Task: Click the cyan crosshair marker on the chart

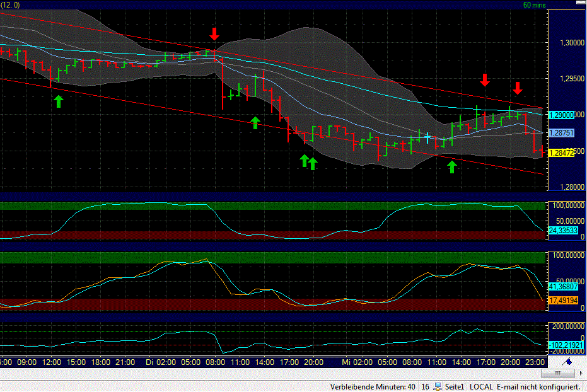Action: tap(428, 136)
